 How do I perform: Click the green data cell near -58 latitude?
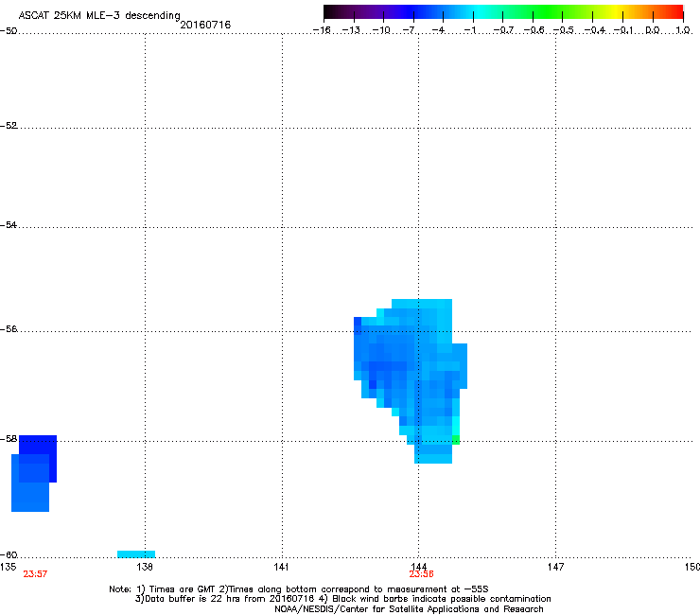pyautogui.click(x=456, y=440)
